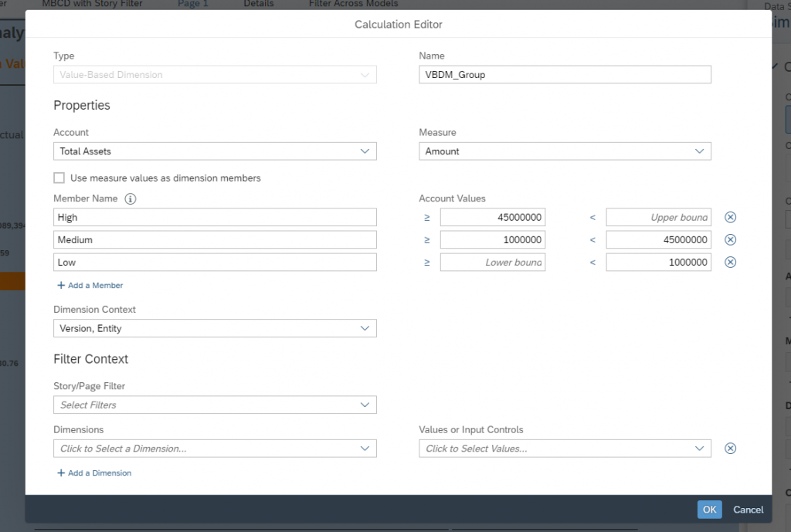
Task: Click the Properties section heading
Action: (82, 105)
